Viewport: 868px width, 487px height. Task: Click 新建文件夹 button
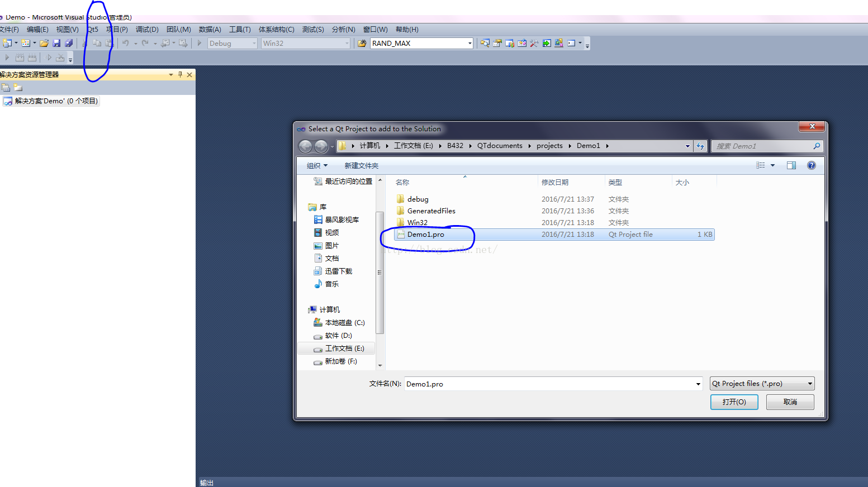click(x=361, y=165)
